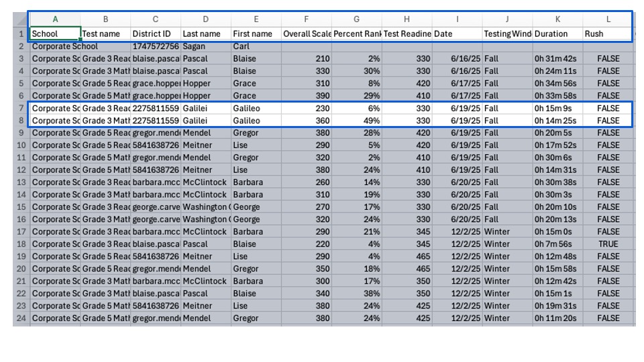This screenshot has width=644, height=362.
Task: Select row 18 header
Action: click(x=21, y=244)
